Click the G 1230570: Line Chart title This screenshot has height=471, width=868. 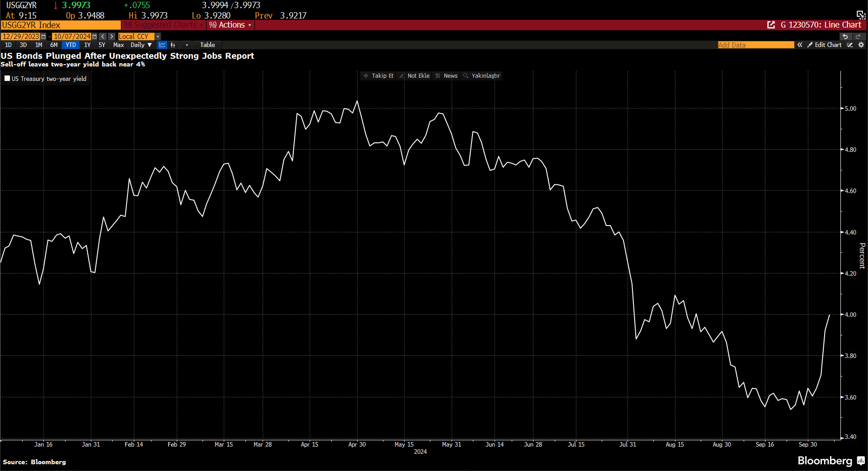[821, 25]
